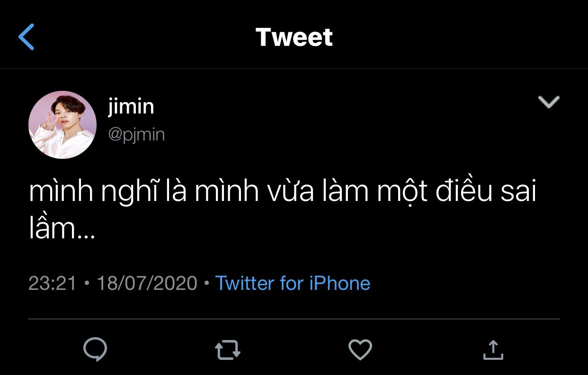Image resolution: width=588 pixels, height=375 pixels.
Task: Retweet this tweet
Action: click(x=228, y=350)
